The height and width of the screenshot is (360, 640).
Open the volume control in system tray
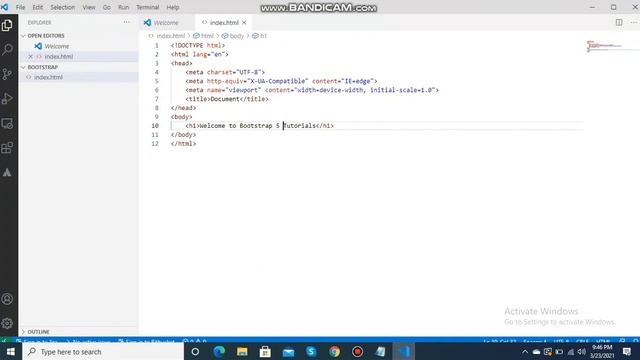point(582,351)
